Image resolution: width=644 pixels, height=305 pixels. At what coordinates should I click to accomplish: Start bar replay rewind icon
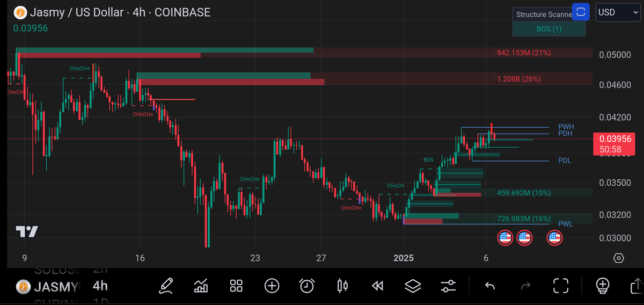click(x=377, y=286)
